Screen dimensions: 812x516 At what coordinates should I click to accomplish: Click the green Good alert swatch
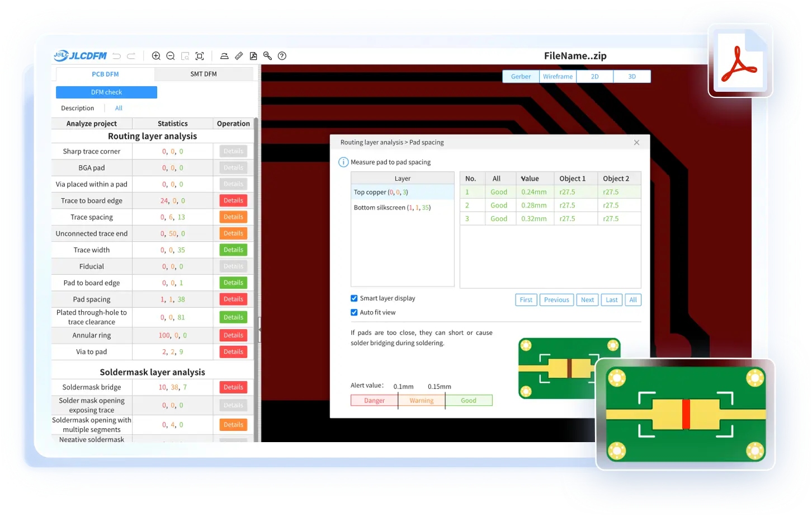click(469, 401)
